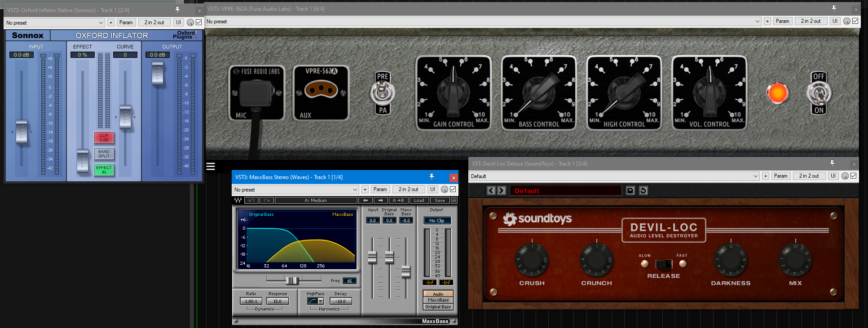The image size is (868, 328).
Task: Go to next preset with MaxxBass right arrow
Action: pos(381,200)
